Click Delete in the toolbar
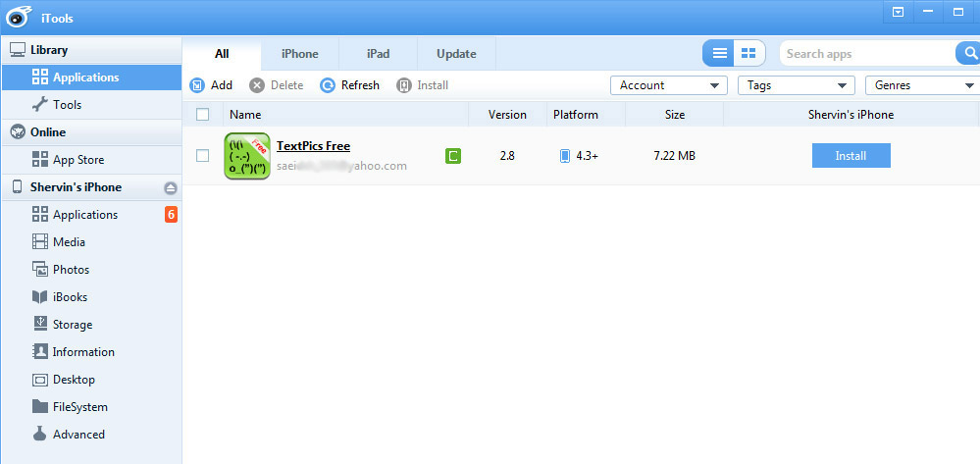This screenshot has height=464, width=980. click(x=277, y=85)
